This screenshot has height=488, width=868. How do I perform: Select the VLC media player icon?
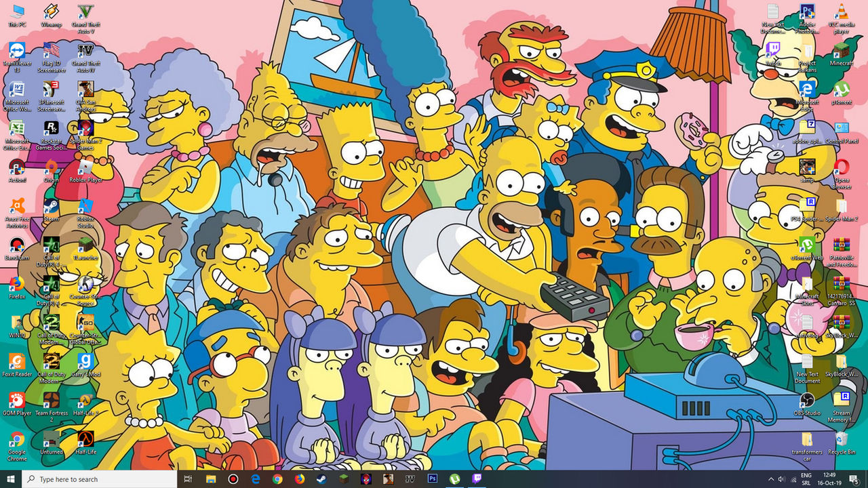(x=842, y=19)
